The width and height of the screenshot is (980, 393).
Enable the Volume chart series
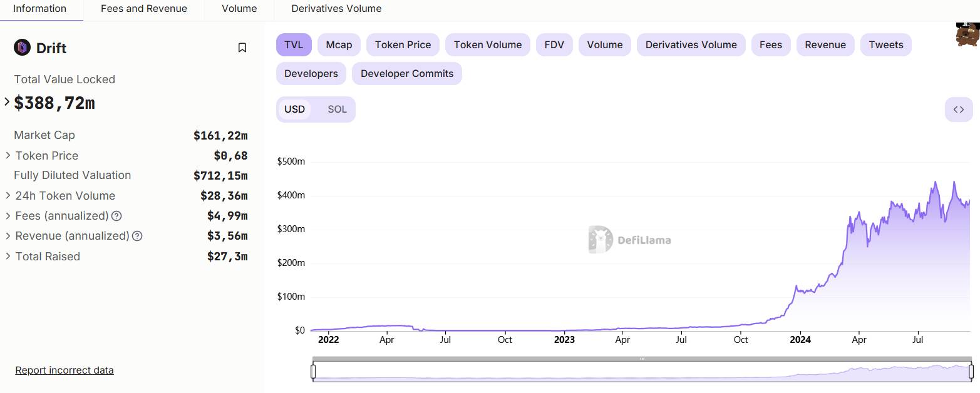[605, 45]
